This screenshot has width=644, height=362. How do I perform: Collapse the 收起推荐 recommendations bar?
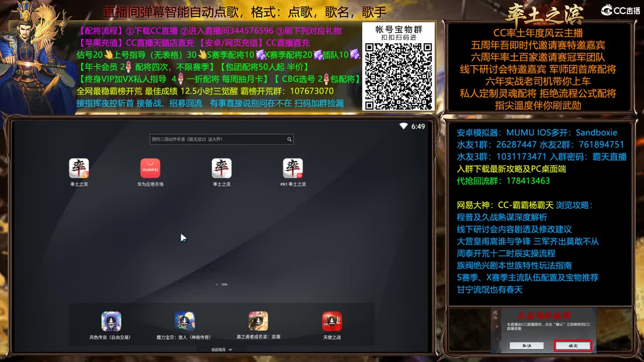222,349
